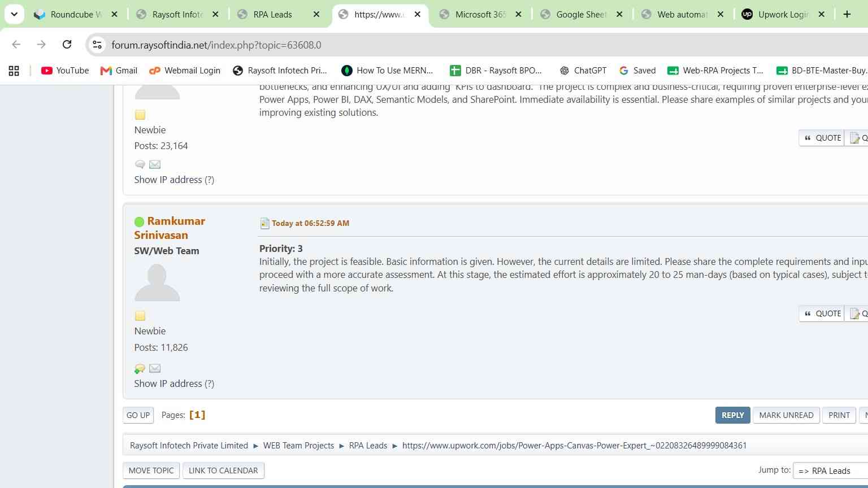Expand the Jump to RPA Leads dropdown

pos(830,470)
